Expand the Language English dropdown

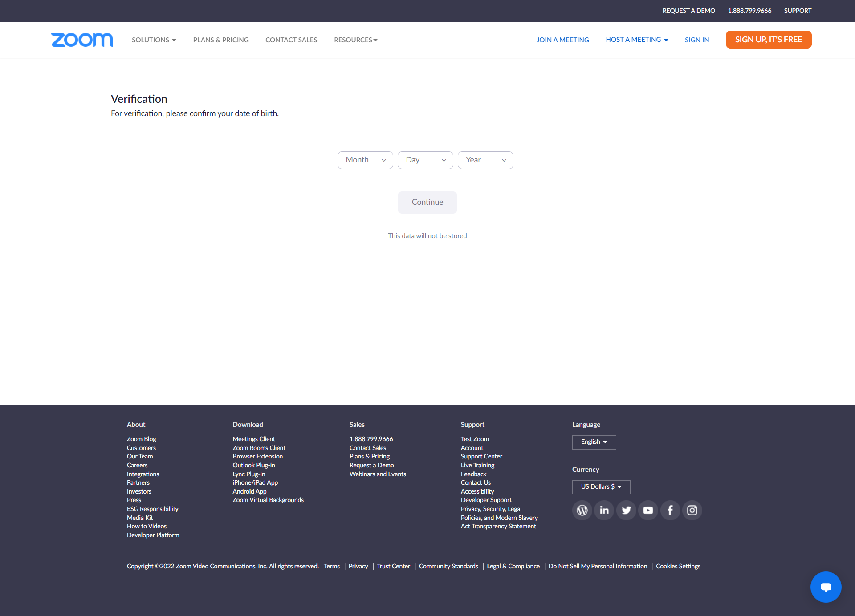click(594, 442)
